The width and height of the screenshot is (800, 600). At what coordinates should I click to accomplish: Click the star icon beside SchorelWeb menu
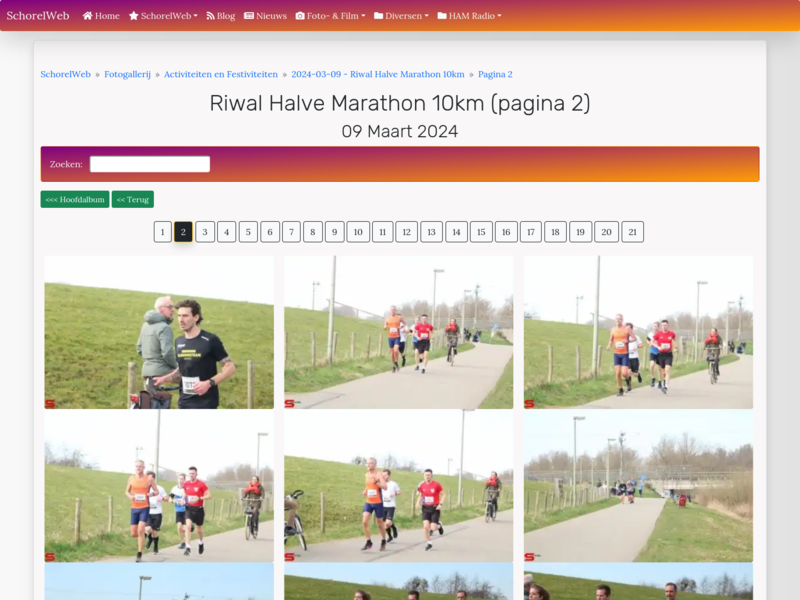134,16
